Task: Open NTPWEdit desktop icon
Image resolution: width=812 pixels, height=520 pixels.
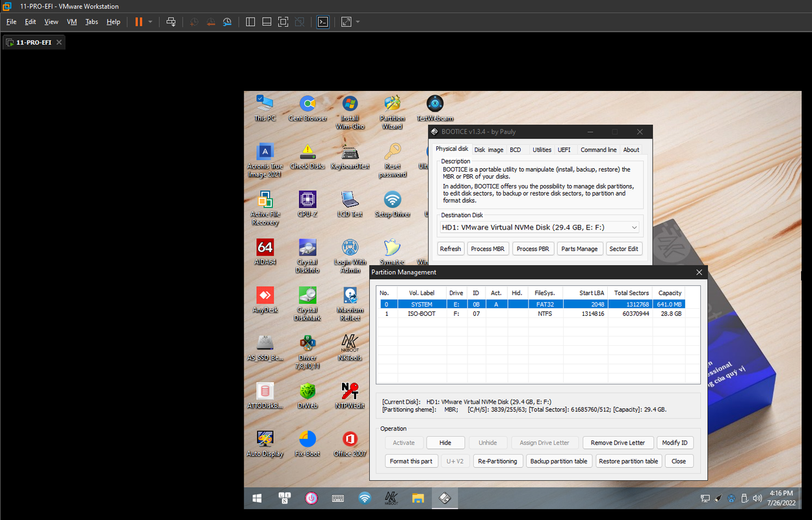Action: point(350,396)
